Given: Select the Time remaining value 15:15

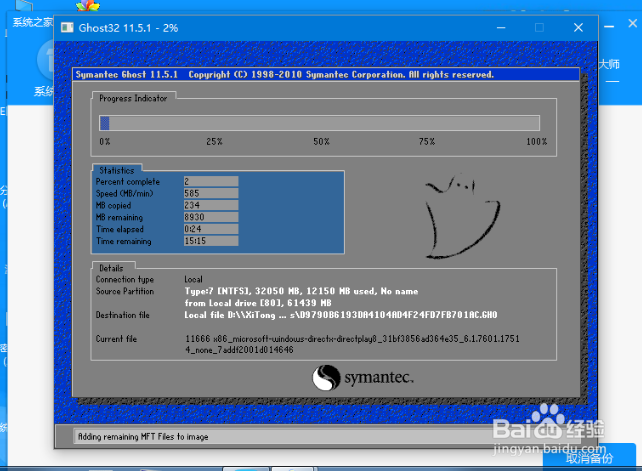Looking at the screenshot, I should 211,241.
